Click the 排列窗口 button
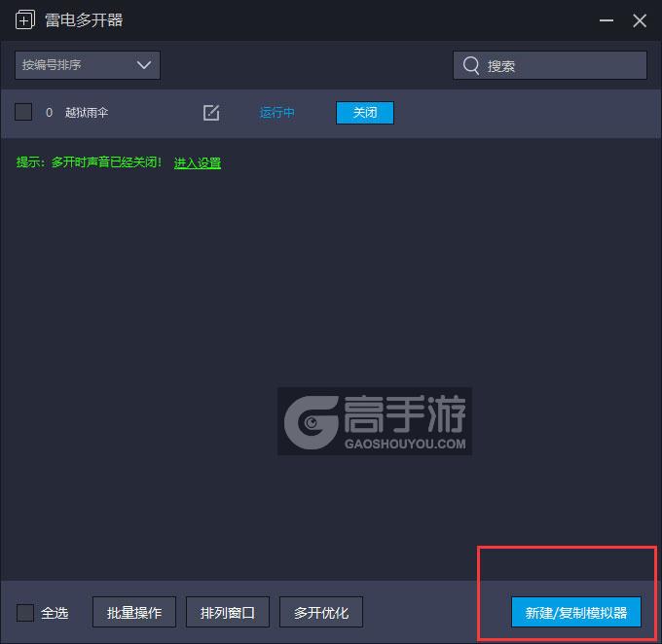This screenshot has width=662, height=644. [228, 612]
